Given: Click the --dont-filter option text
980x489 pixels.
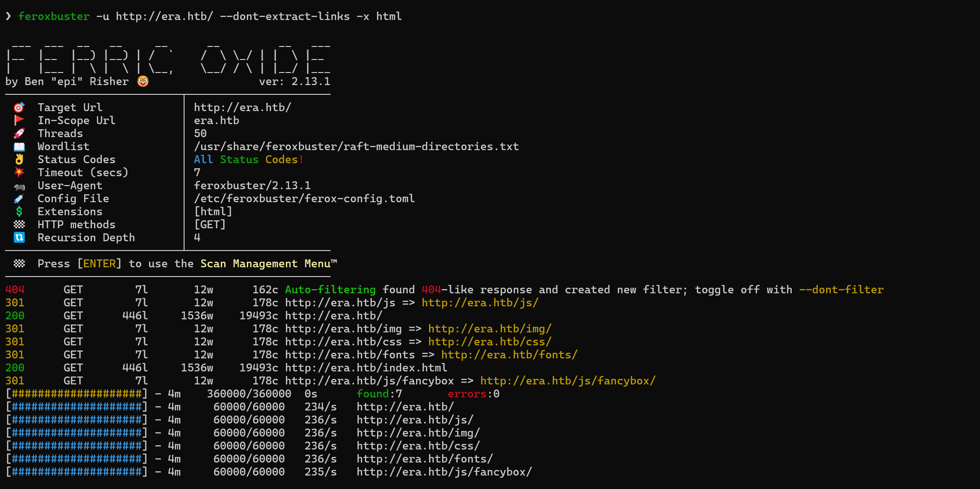Looking at the screenshot, I should 841,290.
